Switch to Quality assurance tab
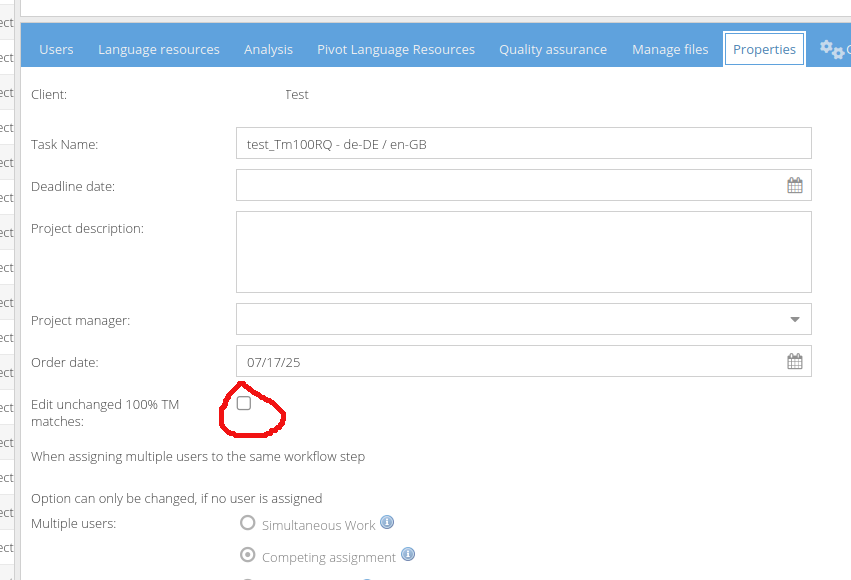The height and width of the screenshot is (580, 851). (553, 49)
